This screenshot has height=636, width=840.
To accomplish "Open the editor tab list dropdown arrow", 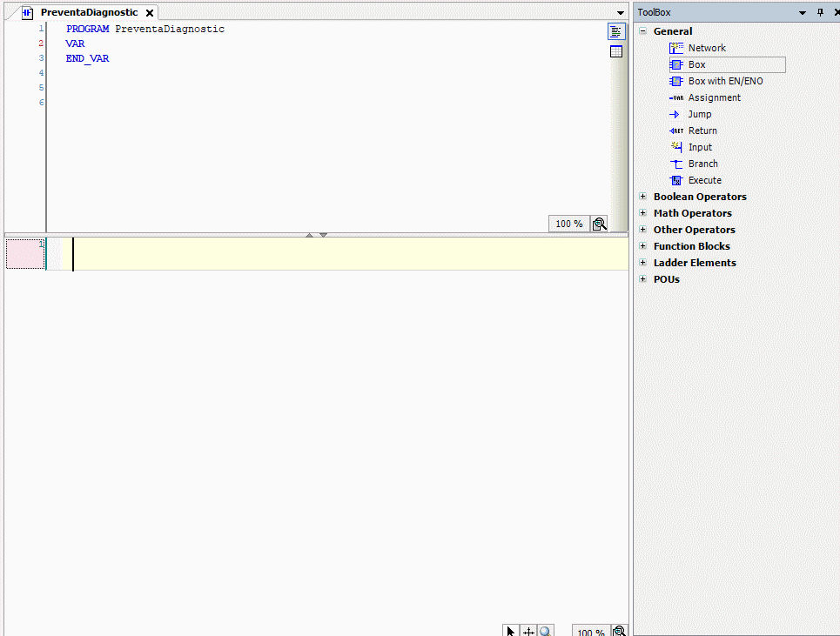I will pos(620,13).
